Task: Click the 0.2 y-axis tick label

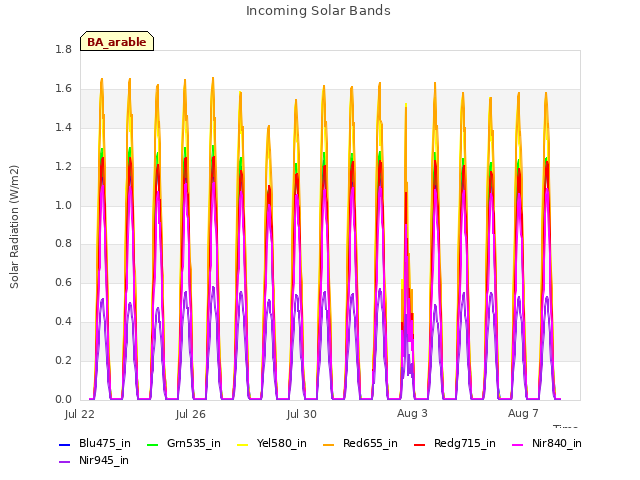Action: pyautogui.click(x=63, y=360)
